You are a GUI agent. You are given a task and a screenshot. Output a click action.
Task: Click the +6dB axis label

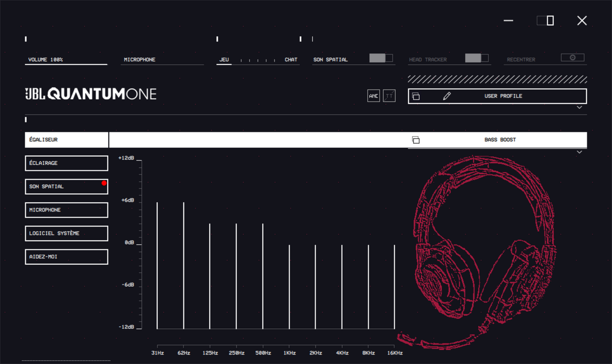point(127,200)
